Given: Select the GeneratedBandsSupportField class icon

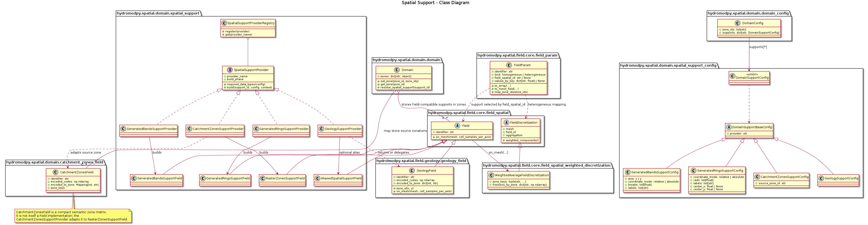Looking at the screenshot, I should point(134,178).
